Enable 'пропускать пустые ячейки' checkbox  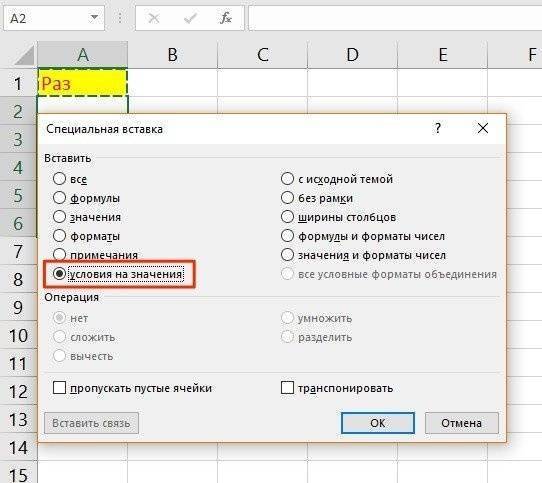[59, 388]
